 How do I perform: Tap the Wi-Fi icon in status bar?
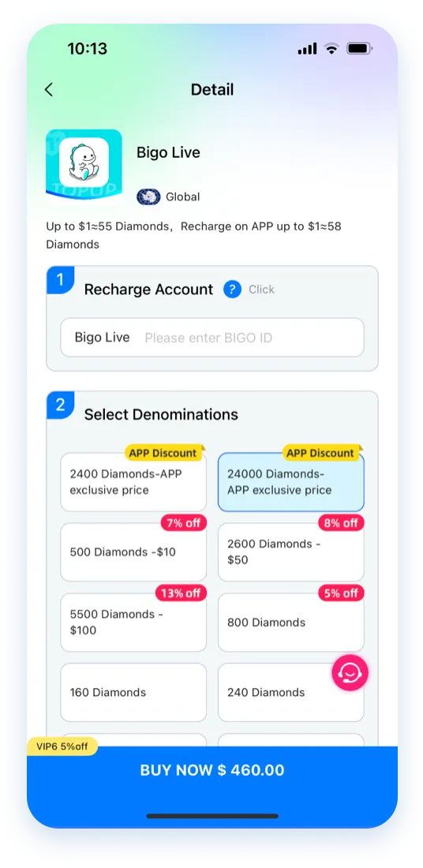(x=331, y=49)
